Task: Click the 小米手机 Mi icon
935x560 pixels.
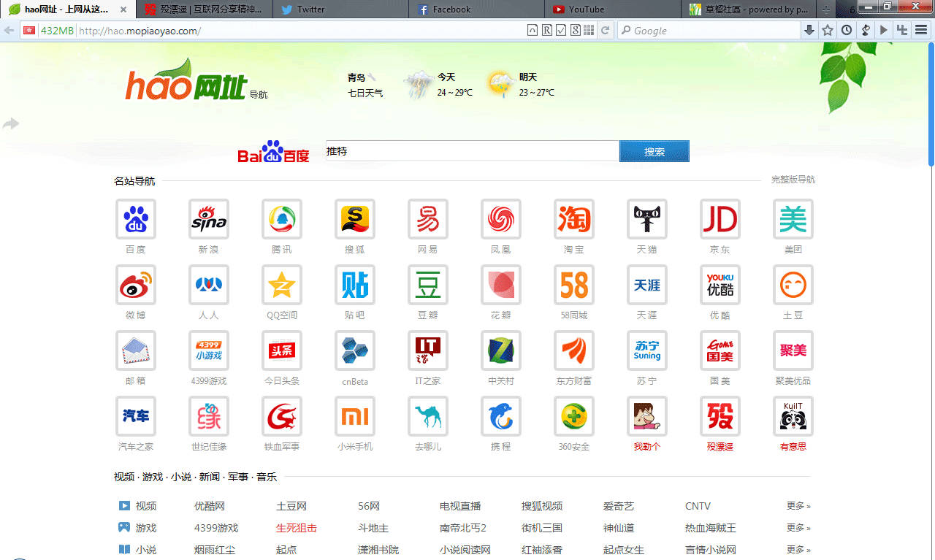Action: pyautogui.click(x=355, y=416)
